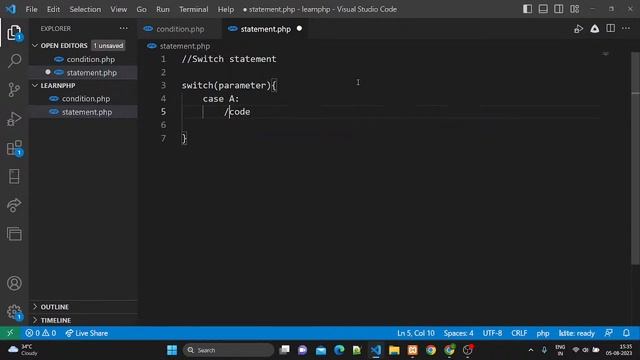Open the Accounts menu icon
Viewport: 640px width, 360px height.
pyautogui.click(x=14, y=283)
